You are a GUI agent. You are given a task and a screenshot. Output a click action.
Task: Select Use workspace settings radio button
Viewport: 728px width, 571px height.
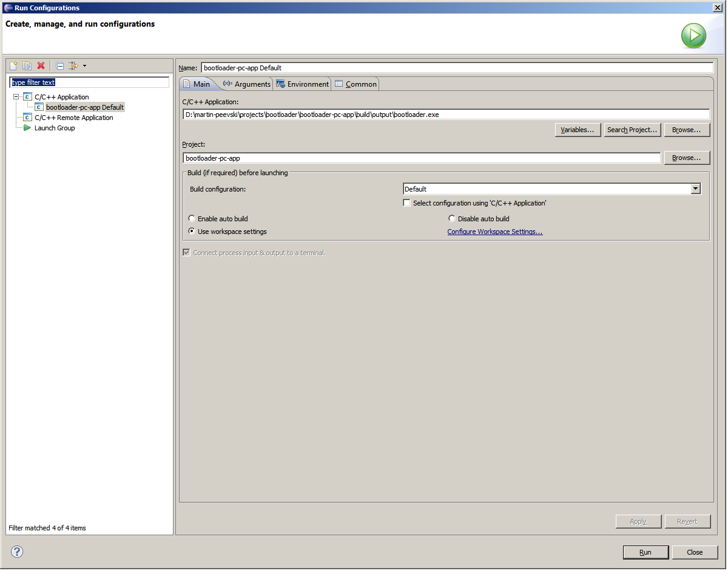(192, 232)
